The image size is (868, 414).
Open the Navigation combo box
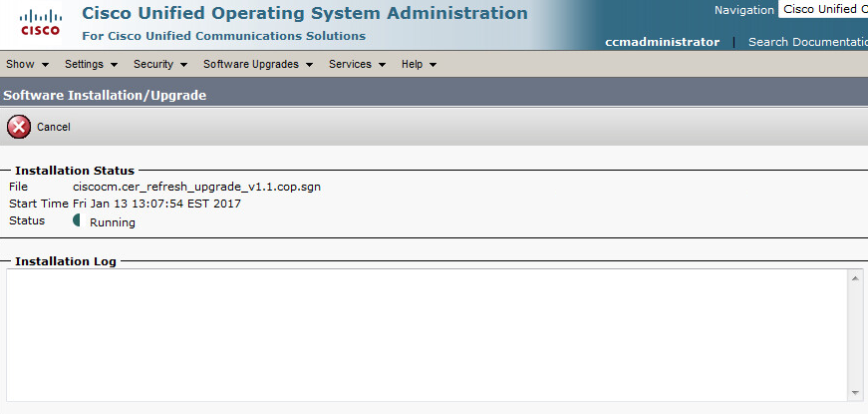(x=822, y=9)
